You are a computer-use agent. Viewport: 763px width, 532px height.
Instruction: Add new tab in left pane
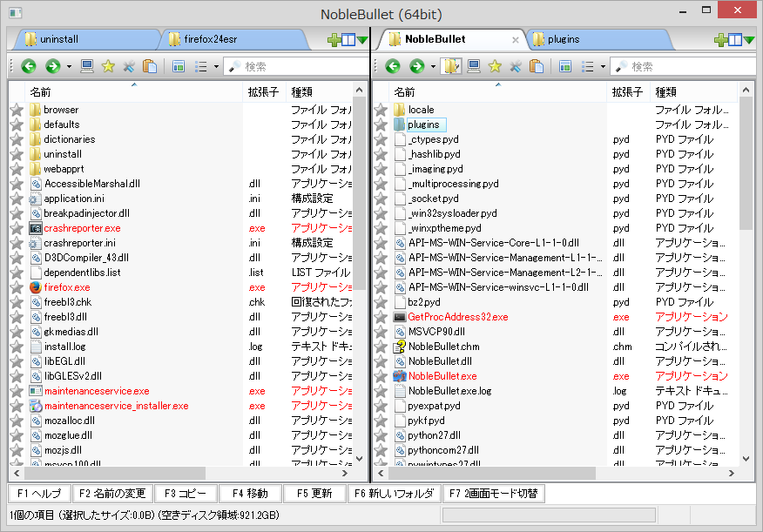[334, 40]
